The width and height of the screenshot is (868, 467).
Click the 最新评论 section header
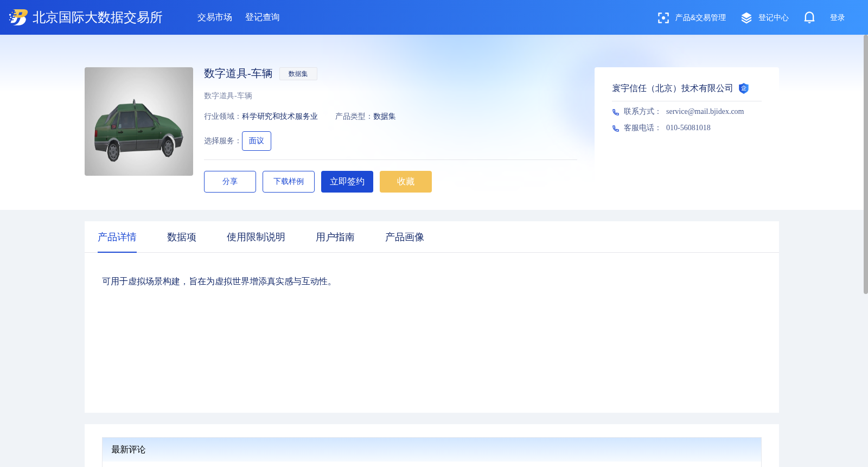click(x=432, y=450)
